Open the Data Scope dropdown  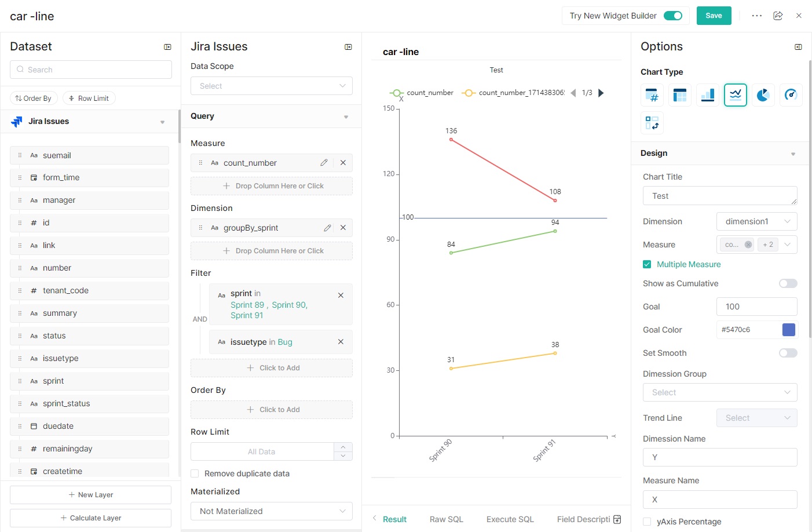271,85
